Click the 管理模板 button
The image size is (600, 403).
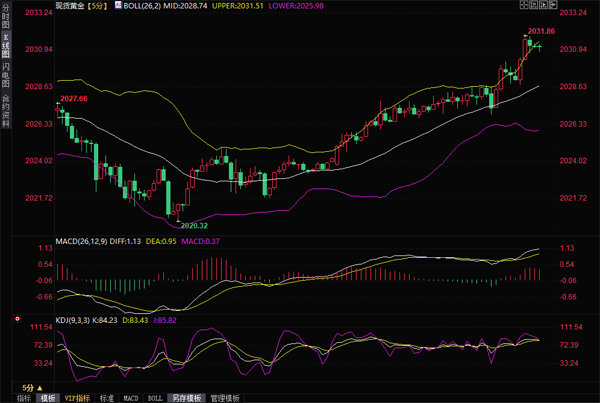pyautogui.click(x=225, y=398)
